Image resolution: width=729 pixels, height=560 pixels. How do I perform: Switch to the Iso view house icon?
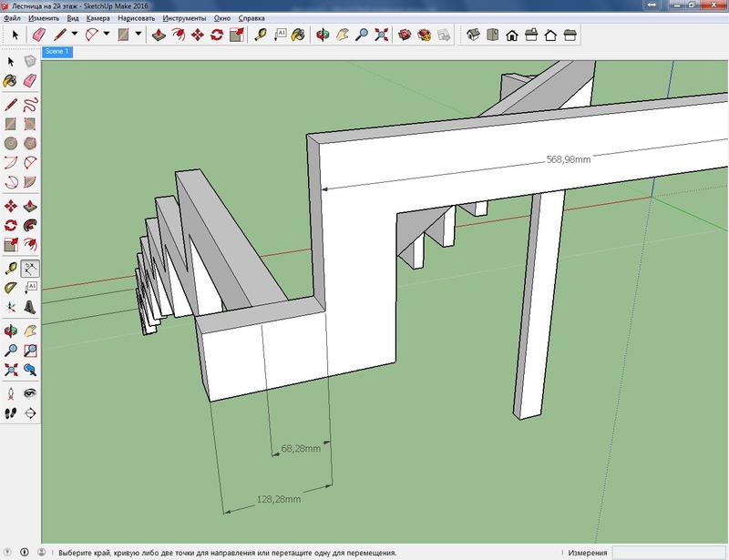click(473, 35)
